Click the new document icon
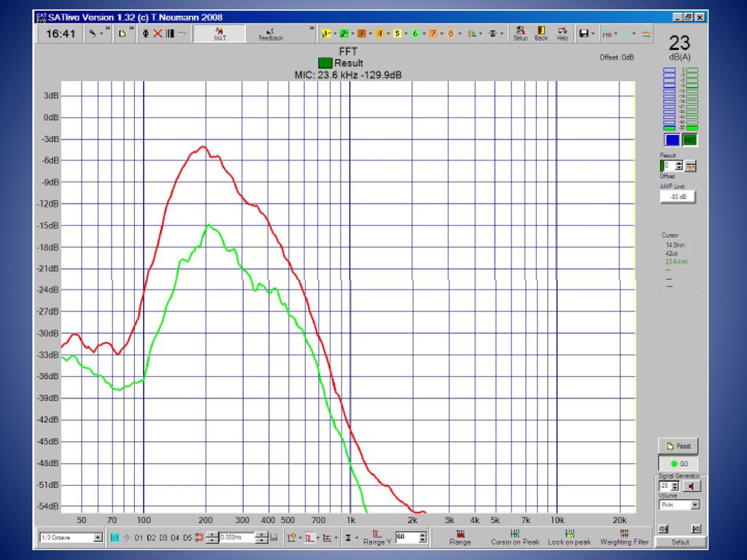This screenshot has height=560, width=747. click(x=122, y=34)
